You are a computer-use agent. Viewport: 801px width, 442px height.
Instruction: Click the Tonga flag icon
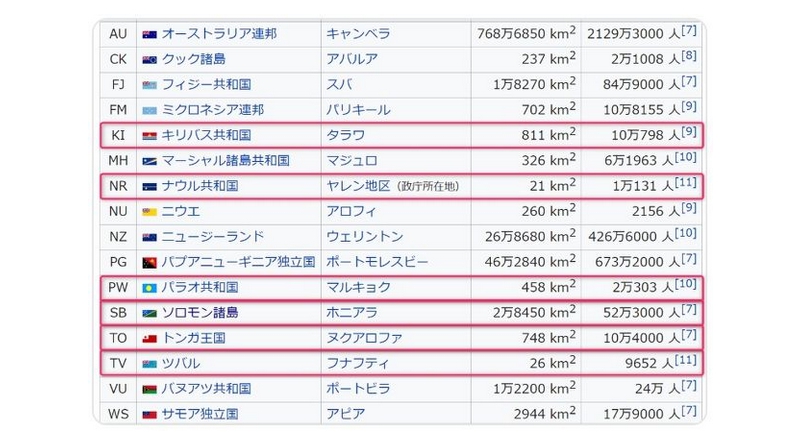click(151, 338)
